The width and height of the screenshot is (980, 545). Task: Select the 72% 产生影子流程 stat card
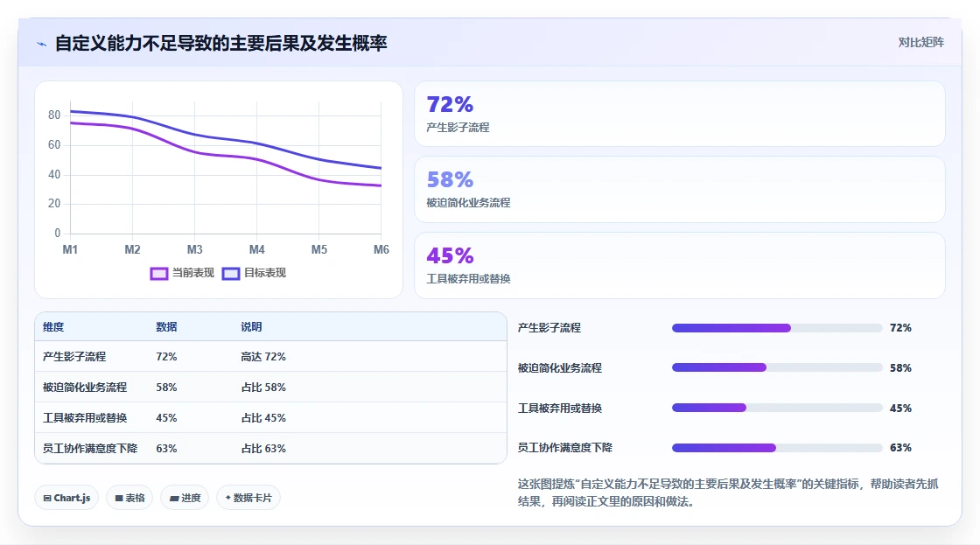pyautogui.click(x=679, y=114)
